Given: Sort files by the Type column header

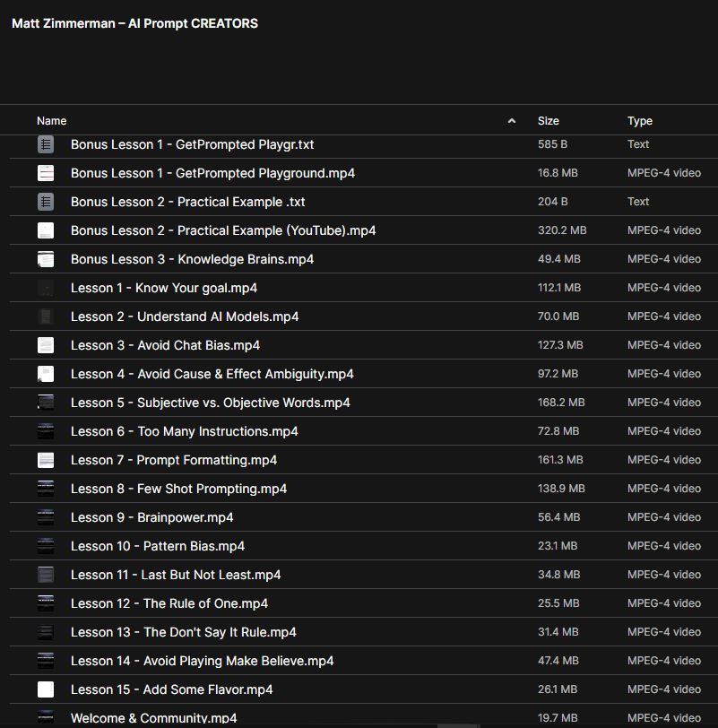Looking at the screenshot, I should [x=638, y=120].
